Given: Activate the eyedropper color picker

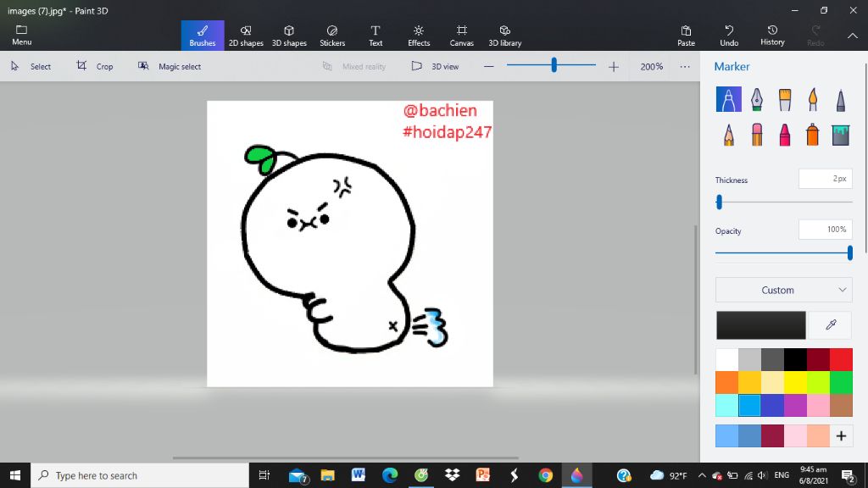Looking at the screenshot, I should [829, 324].
